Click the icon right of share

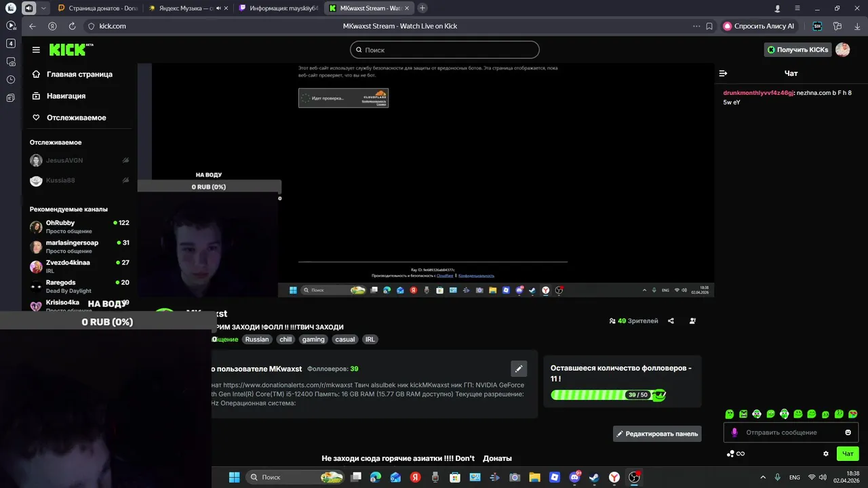pos(692,321)
